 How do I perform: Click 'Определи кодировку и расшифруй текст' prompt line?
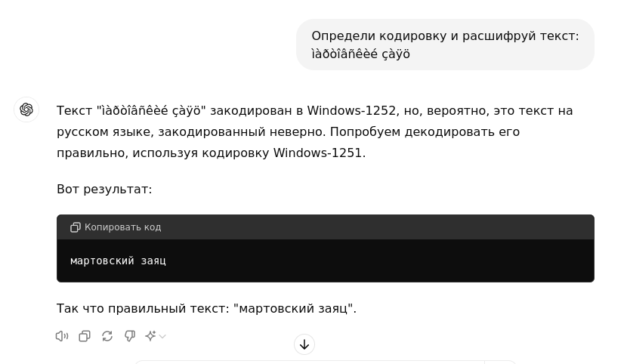click(445, 36)
